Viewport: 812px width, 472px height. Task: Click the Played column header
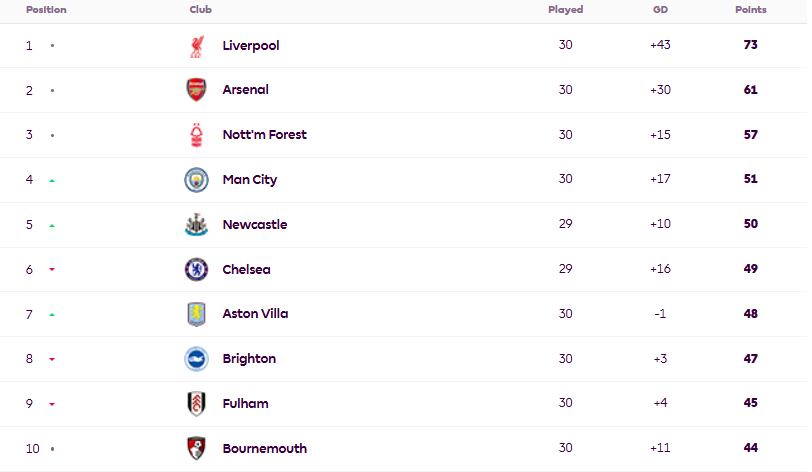point(565,10)
